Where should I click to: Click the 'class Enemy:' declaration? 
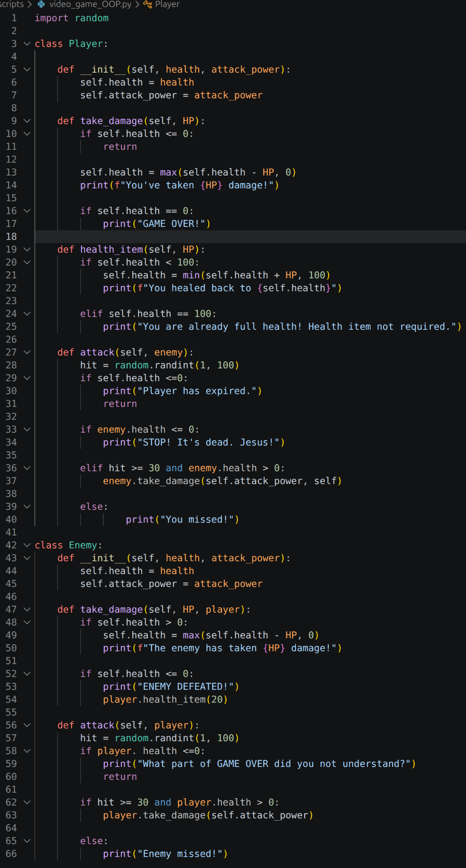69,545
